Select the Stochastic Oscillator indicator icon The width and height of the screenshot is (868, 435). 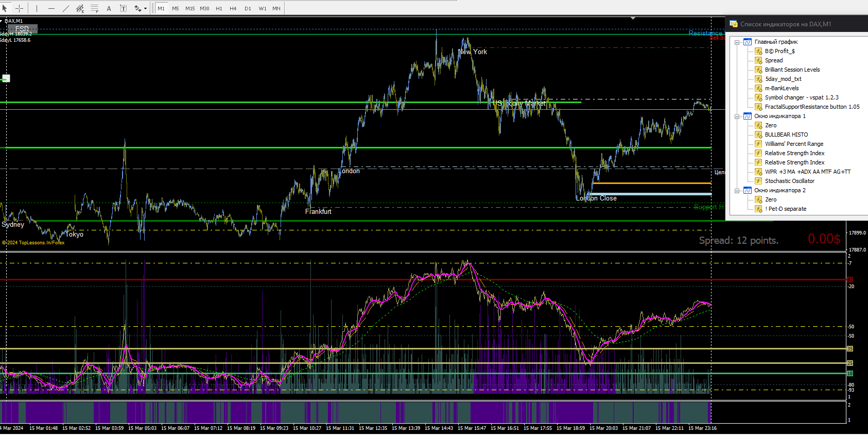click(758, 181)
